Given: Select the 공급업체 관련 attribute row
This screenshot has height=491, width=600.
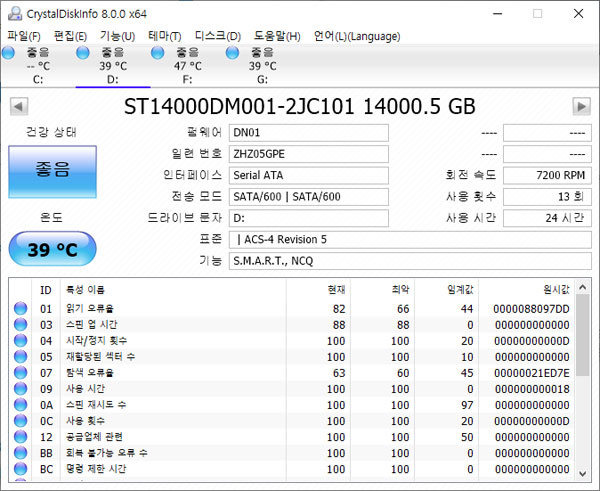Looking at the screenshot, I should [x=292, y=437].
